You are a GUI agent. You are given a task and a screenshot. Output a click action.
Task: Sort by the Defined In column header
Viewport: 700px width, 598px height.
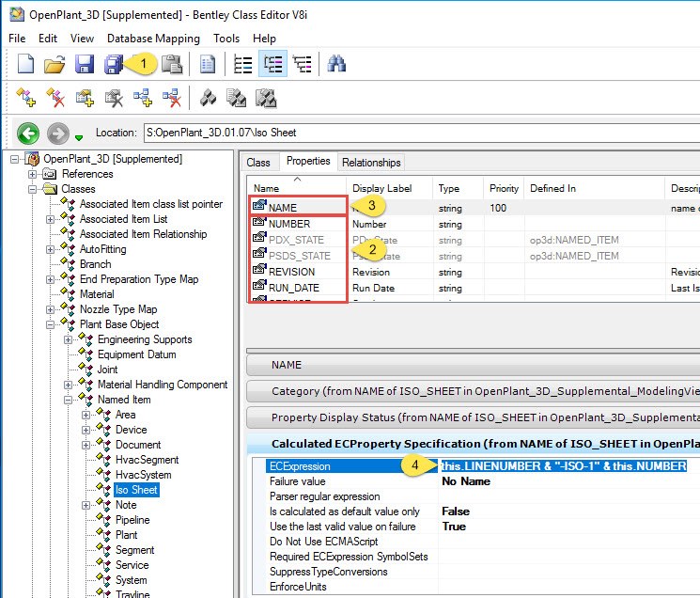point(595,188)
